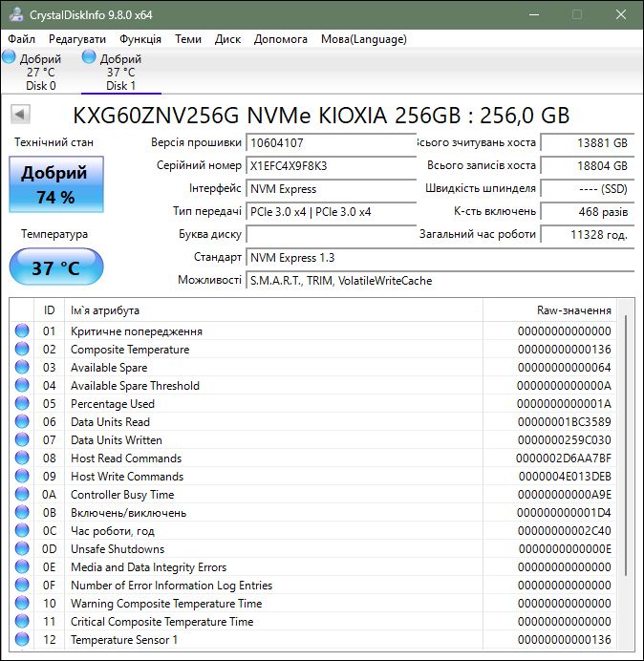Click status orb for Controller Busy Time
The image size is (644, 661).
[x=22, y=494]
